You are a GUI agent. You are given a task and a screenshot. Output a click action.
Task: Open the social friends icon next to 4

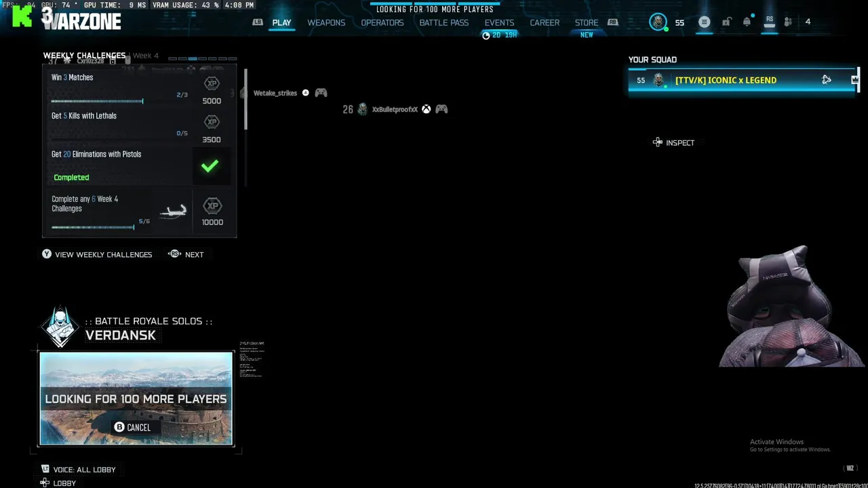(788, 22)
